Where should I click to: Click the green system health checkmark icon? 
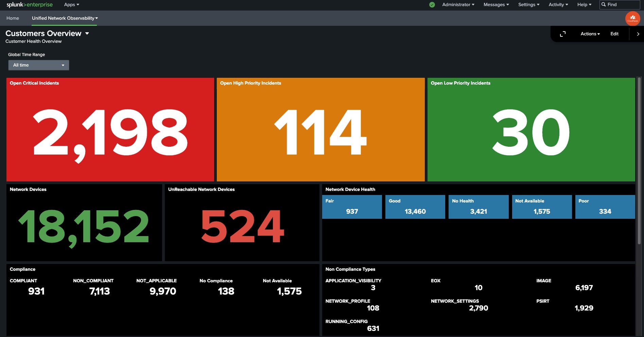(x=432, y=5)
